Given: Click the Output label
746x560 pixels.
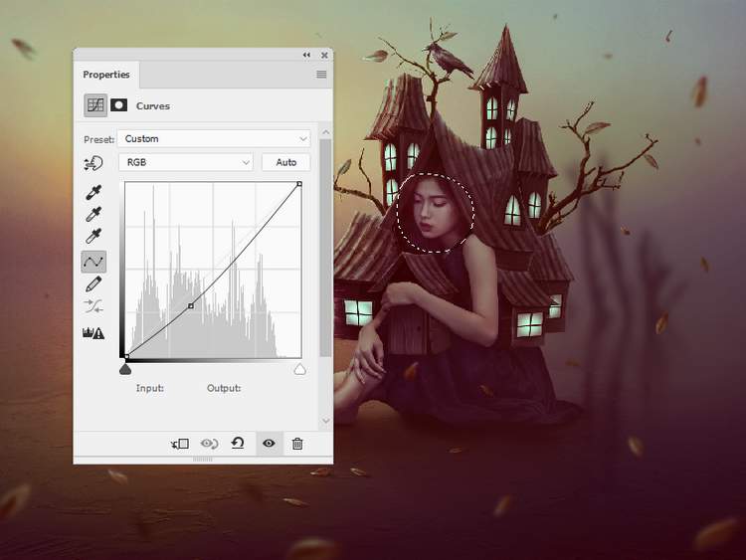Looking at the screenshot, I should pyautogui.click(x=224, y=388).
